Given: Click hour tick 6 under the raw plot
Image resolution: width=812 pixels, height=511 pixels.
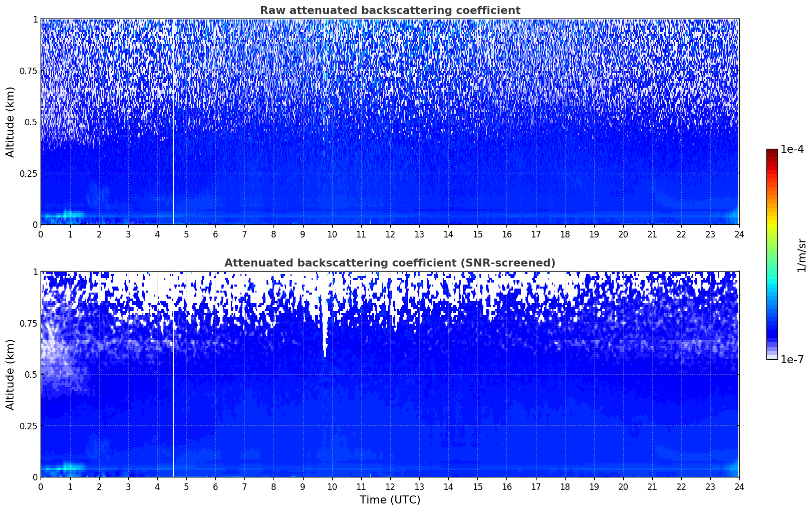Looking at the screenshot, I should [x=215, y=234].
